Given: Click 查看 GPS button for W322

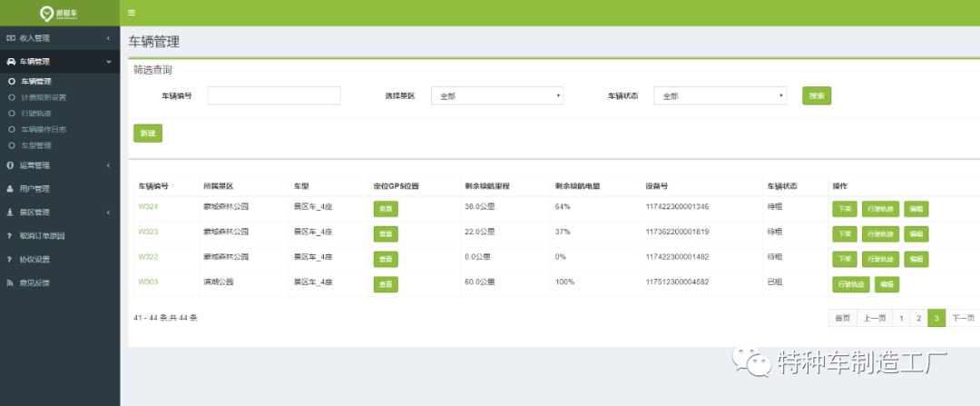Looking at the screenshot, I should click(x=386, y=259).
